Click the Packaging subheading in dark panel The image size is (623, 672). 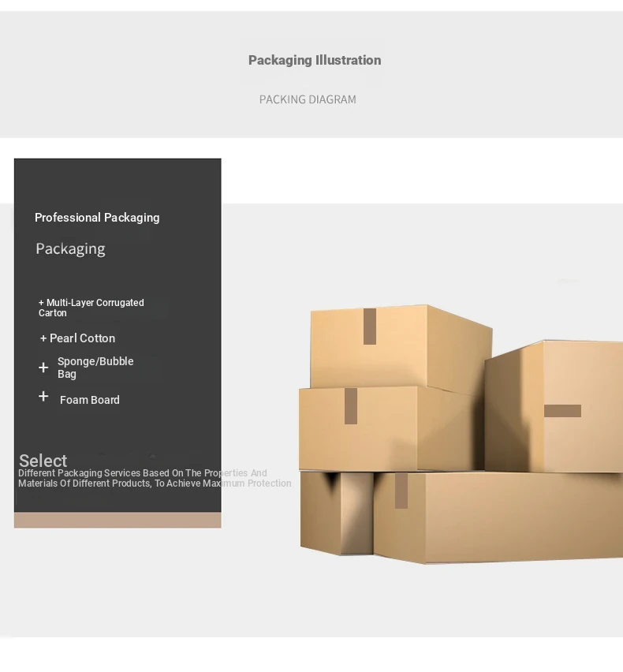tap(71, 248)
